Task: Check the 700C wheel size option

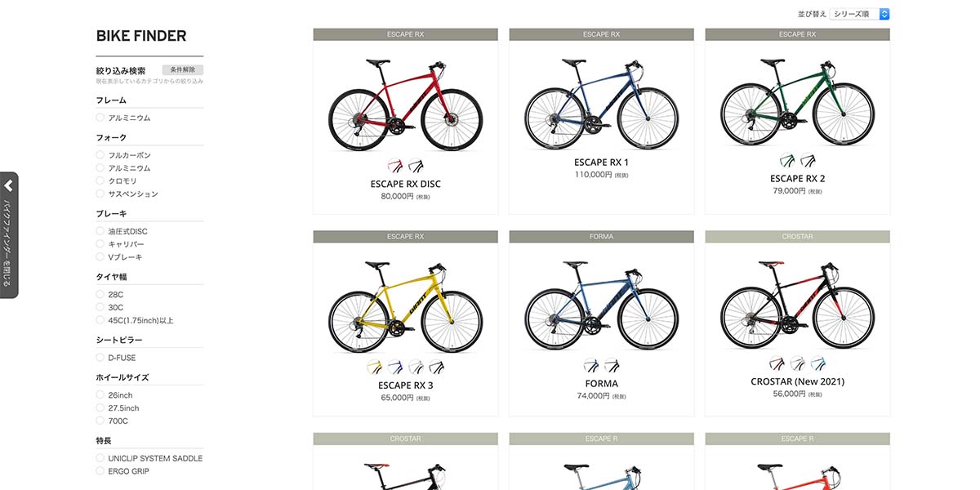Action: [x=112, y=421]
